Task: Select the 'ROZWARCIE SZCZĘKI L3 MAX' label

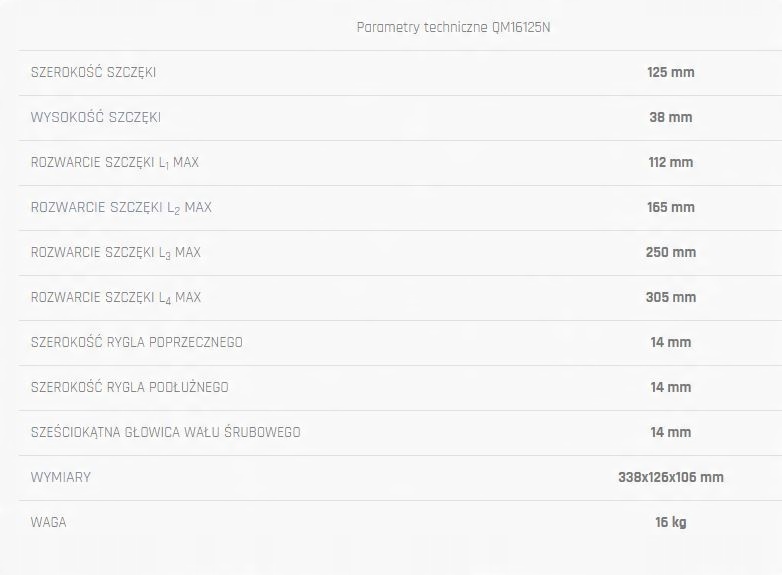Action: (x=116, y=252)
